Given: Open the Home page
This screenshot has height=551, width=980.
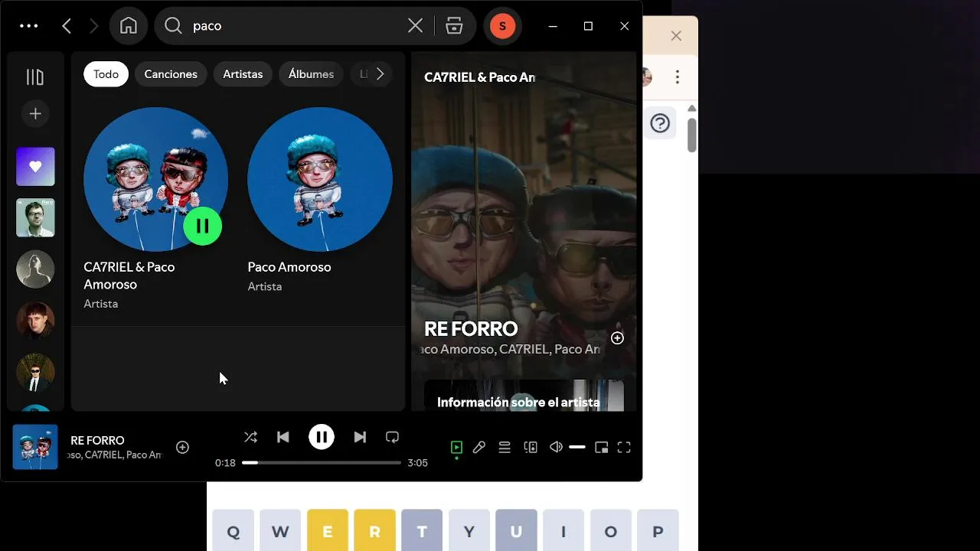Looking at the screenshot, I should (129, 26).
